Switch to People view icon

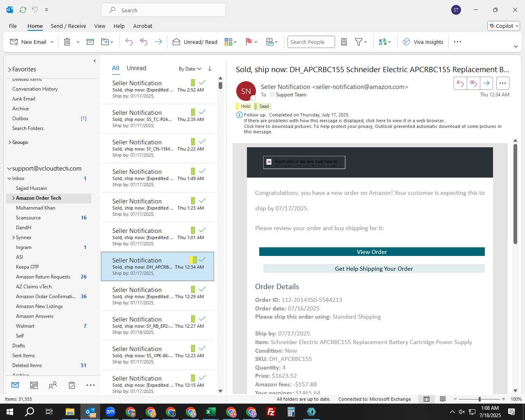coord(52,385)
